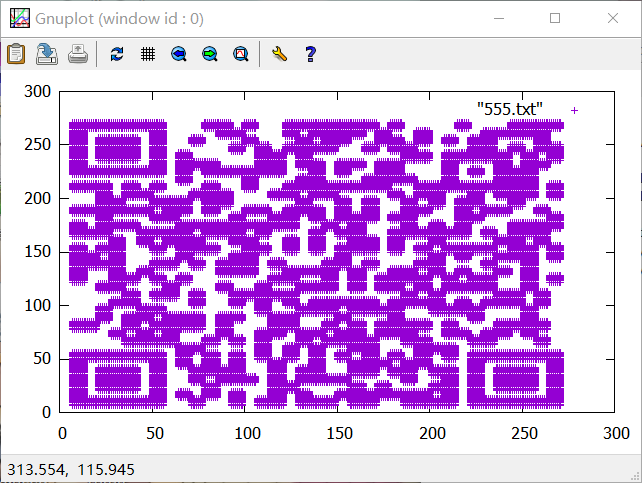Click the "555.txt" legend entry
Image resolution: width=642 pixels, height=483 pixels.
coord(510,109)
